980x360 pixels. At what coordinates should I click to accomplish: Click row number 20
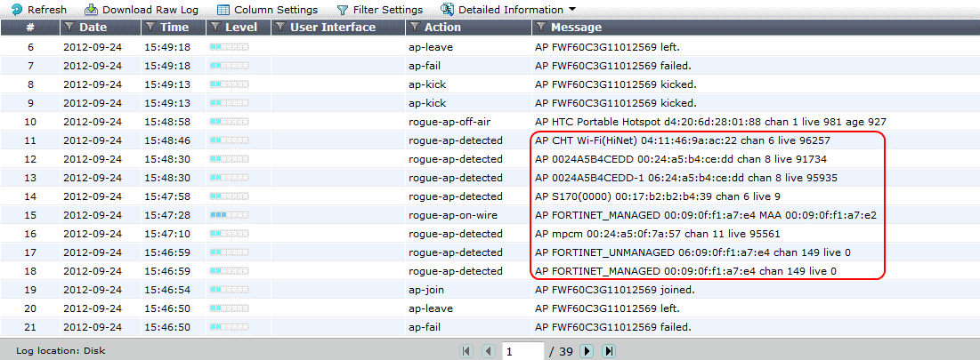[x=30, y=308]
